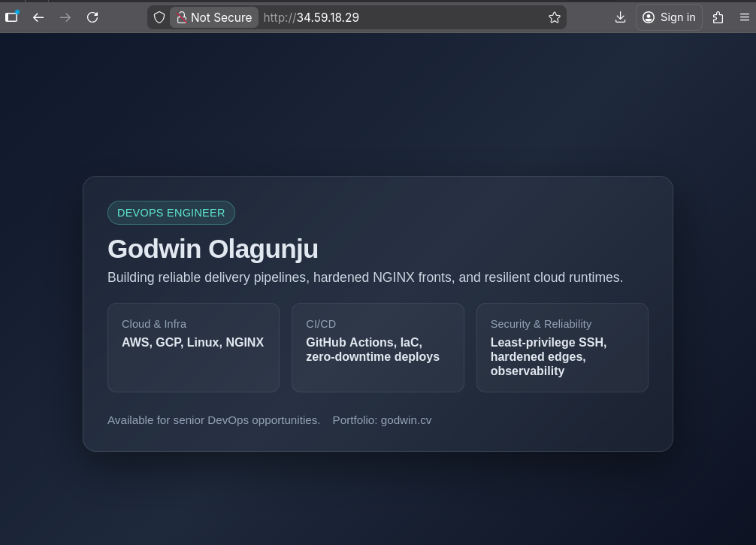Click AWS, GCP, Linux, NGINX text

[193, 343]
